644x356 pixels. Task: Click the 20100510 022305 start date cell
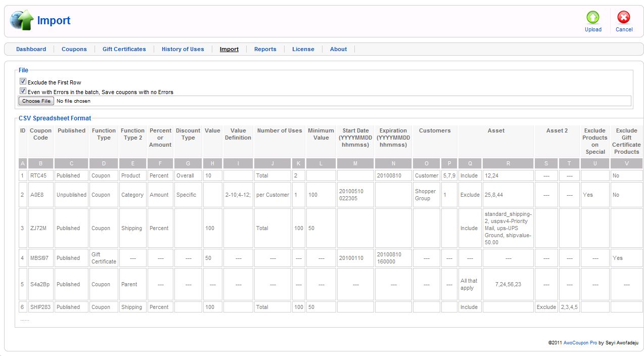(x=356, y=195)
